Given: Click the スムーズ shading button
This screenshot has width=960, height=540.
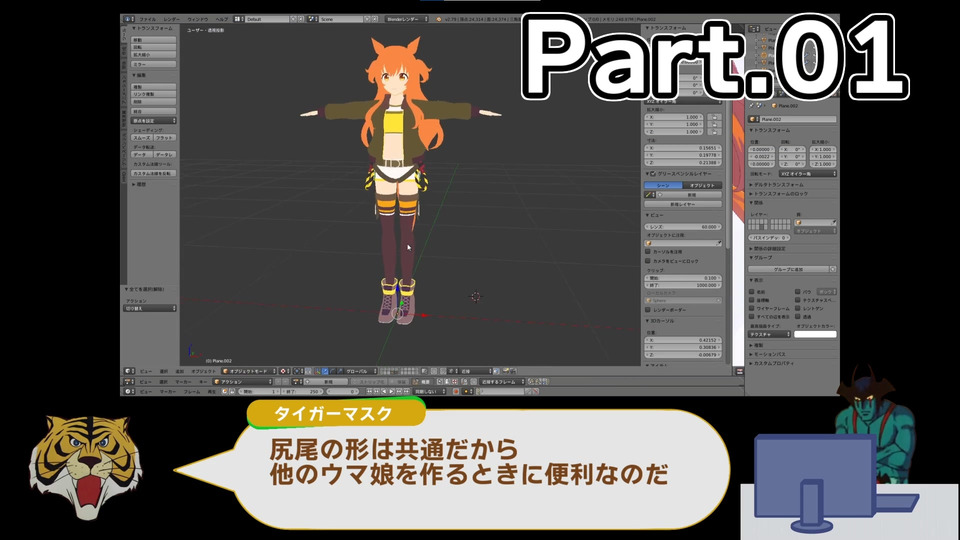Looking at the screenshot, I should click(x=142, y=138).
